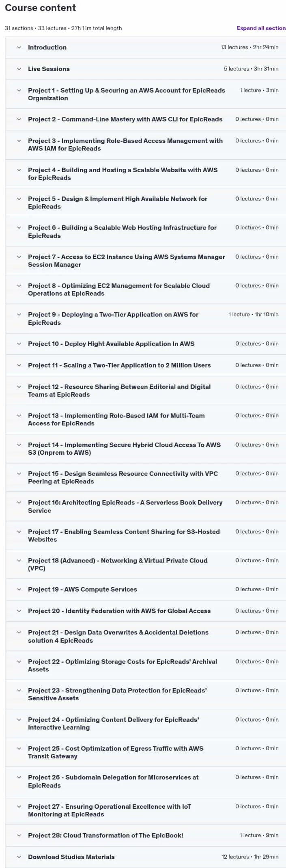The height and width of the screenshot is (868, 286).
Task: Expand Project 2 AWS CLI chevron
Action: (19, 119)
